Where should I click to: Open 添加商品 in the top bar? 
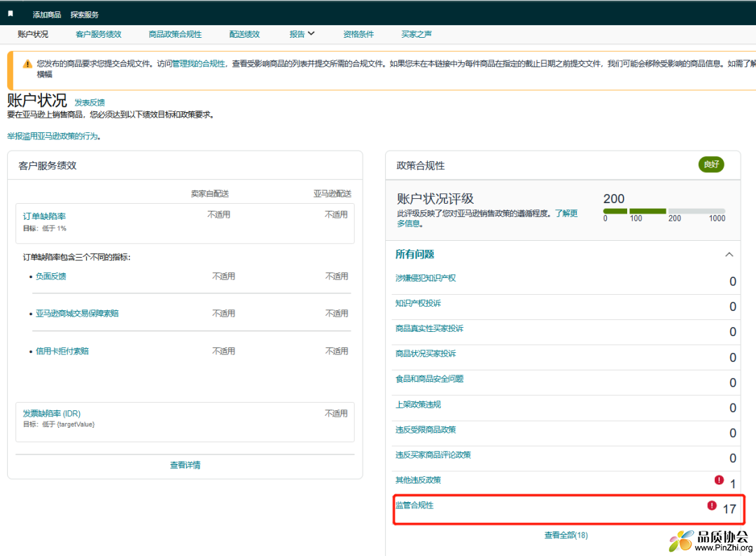47,15
